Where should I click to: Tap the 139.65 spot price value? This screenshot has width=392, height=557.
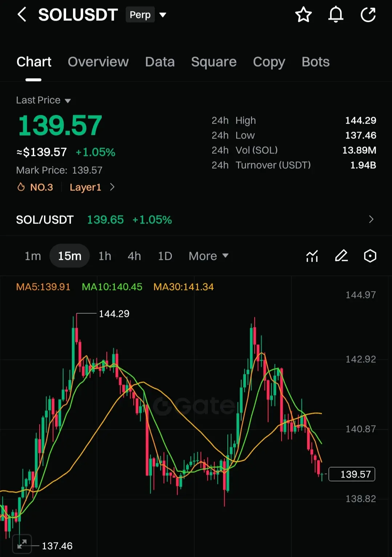pos(105,219)
